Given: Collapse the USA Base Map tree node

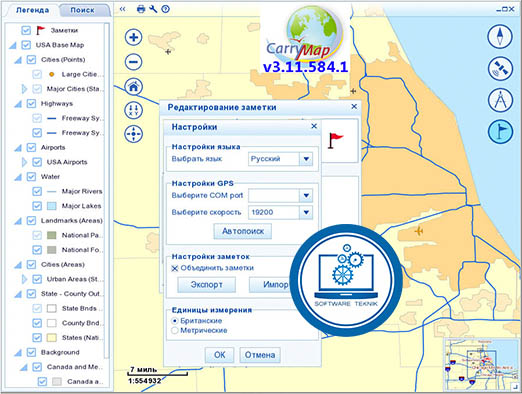Looking at the screenshot, I should coord(13,45).
